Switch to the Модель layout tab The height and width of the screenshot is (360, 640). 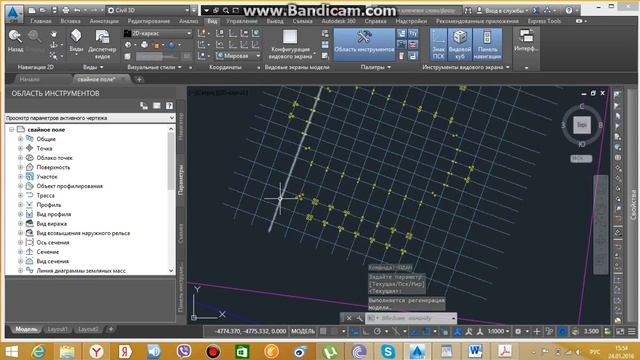click(x=26, y=329)
